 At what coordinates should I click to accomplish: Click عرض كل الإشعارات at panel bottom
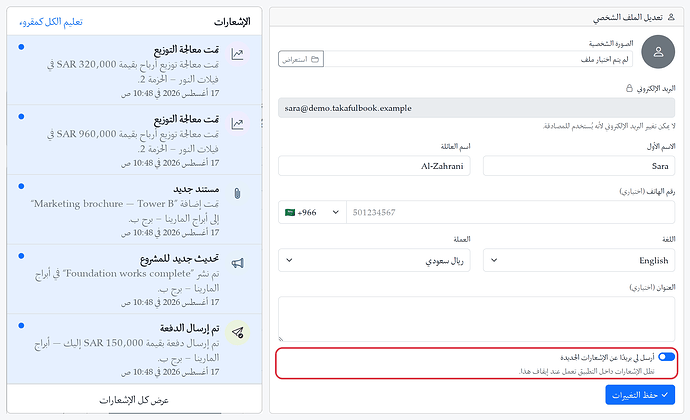[134, 400]
